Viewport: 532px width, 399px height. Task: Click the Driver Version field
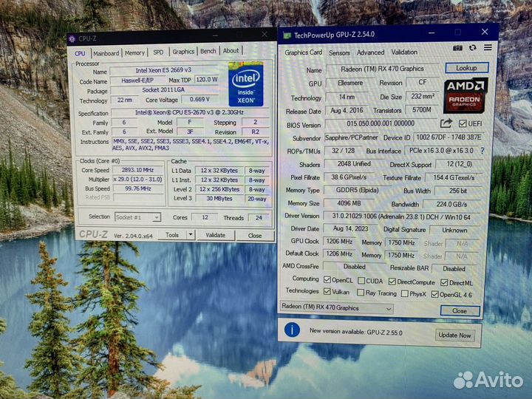click(401, 216)
